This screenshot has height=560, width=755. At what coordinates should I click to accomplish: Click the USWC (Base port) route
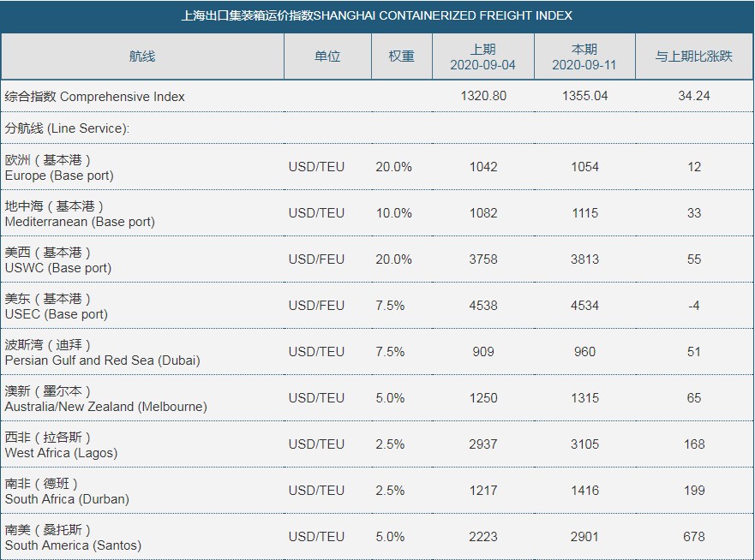(x=58, y=260)
